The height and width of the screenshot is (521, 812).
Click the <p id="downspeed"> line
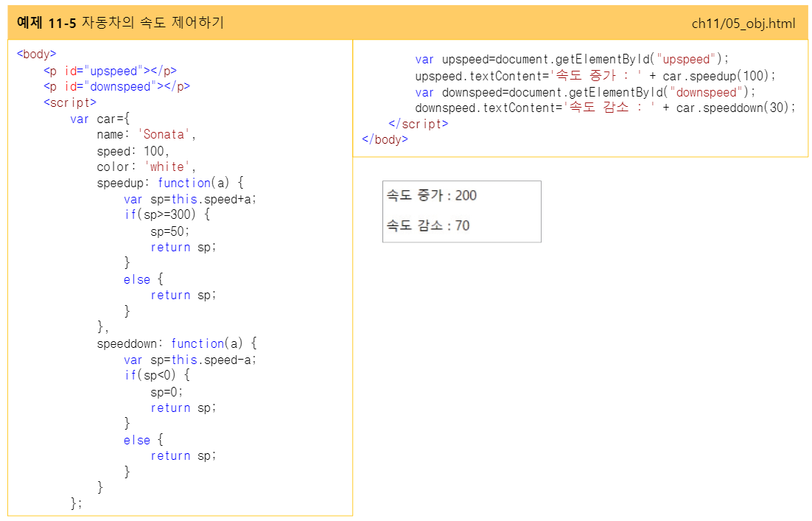(116, 86)
